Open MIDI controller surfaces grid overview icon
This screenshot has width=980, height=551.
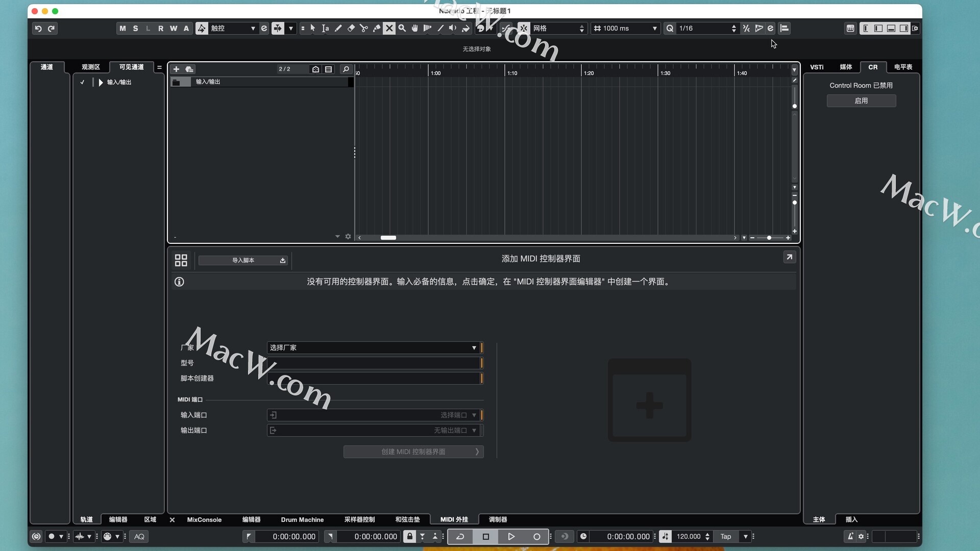pyautogui.click(x=181, y=261)
